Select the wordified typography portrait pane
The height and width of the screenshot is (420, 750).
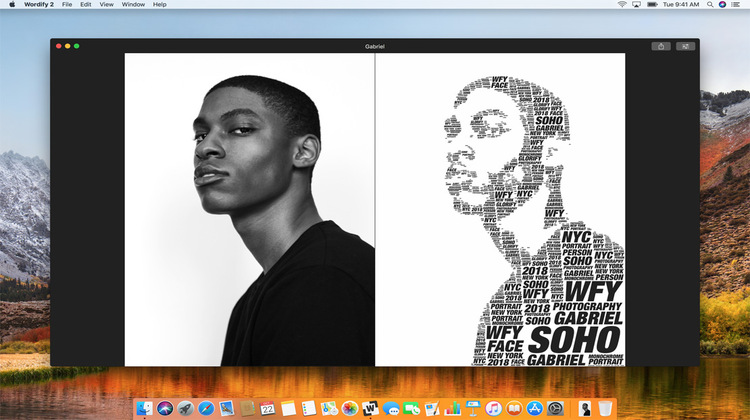click(x=500, y=210)
